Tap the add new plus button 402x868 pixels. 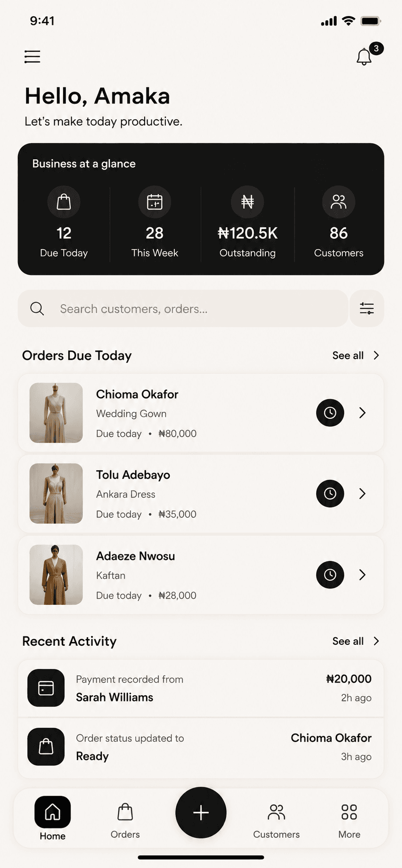(x=201, y=812)
